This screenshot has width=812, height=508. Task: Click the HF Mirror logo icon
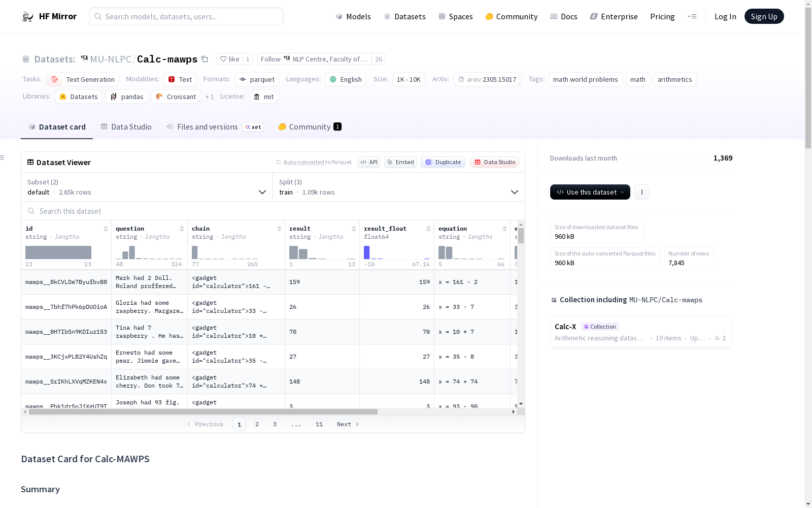point(28,17)
